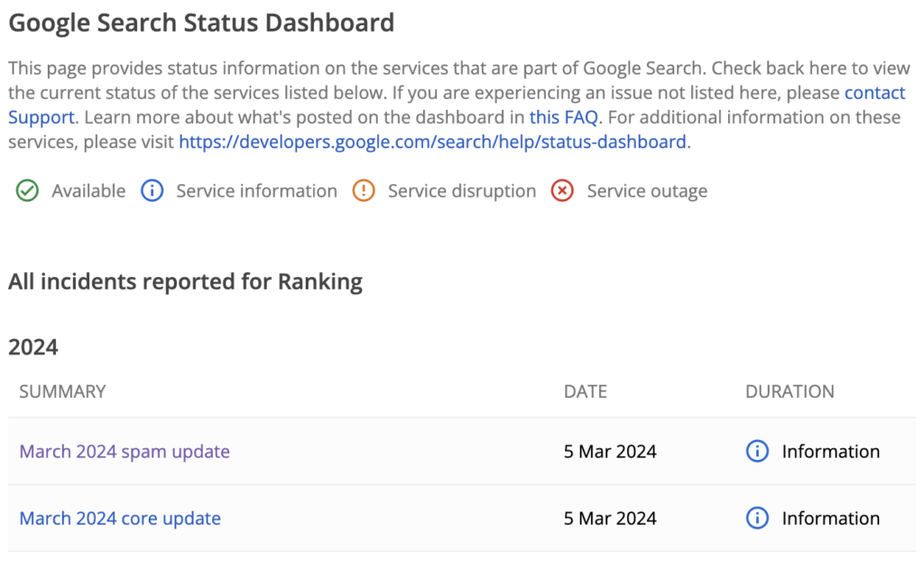Visit the developers.google.com status-dashboard URL
Image resolution: width=924 pixels, height=569 pixels.
(x=433, y=142)
